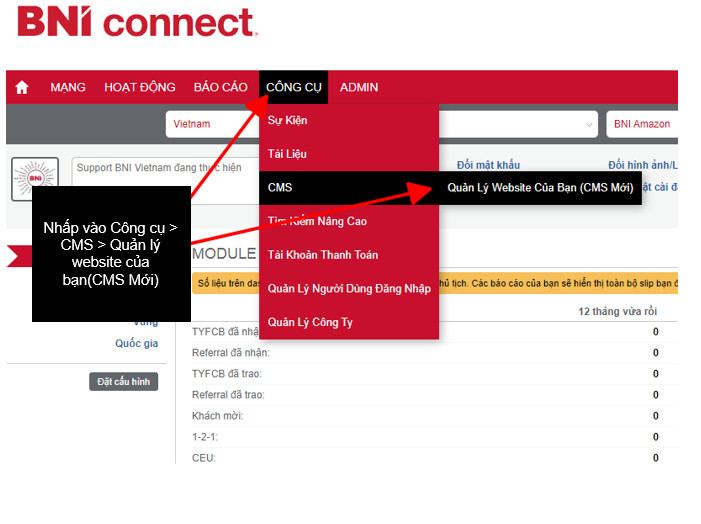
Task: Choose the CMS menu entry
Action: tap(349, 188)
